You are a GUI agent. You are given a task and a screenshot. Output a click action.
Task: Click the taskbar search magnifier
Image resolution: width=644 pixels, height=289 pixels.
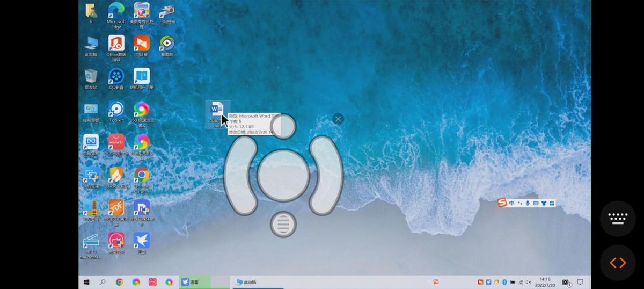click(103, 282)
